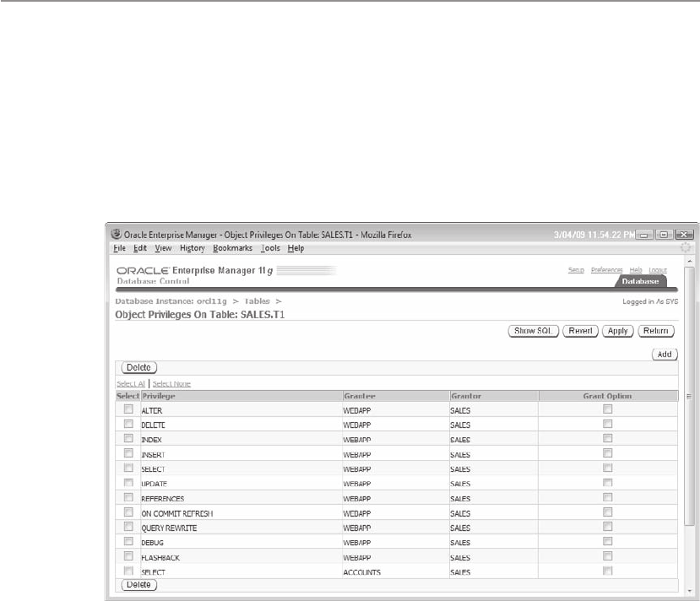Image resolution: width=700 pixels, height=601 pixels.
Task: Close the Firefox window
Action: (x=684, y=235)
